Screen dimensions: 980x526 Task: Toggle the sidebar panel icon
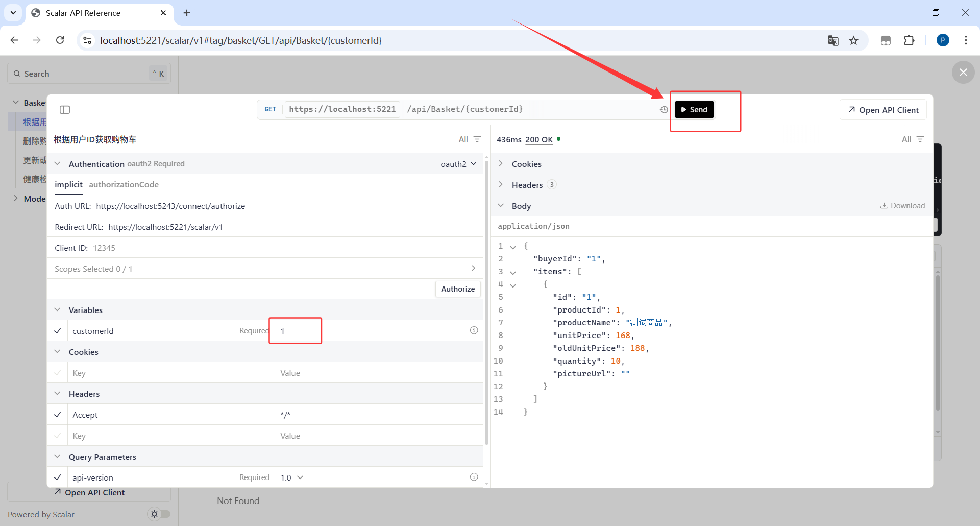point(65,110)
